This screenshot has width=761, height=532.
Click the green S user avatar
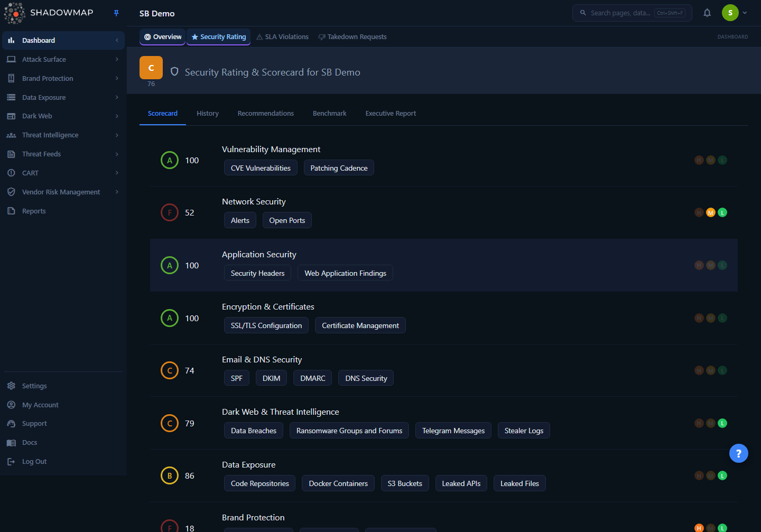[x=730, y=13]
